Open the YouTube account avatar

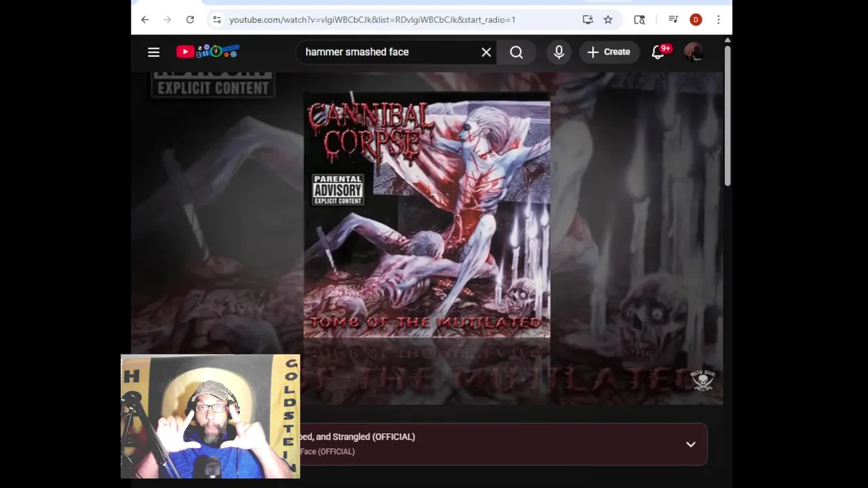pyautogui.click(x=694, y=52)
